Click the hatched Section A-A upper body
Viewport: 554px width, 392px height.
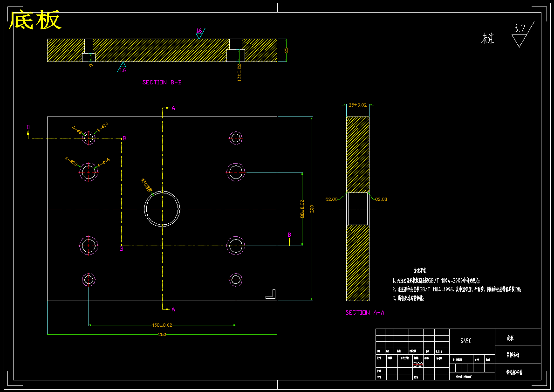tap(357, 154)
